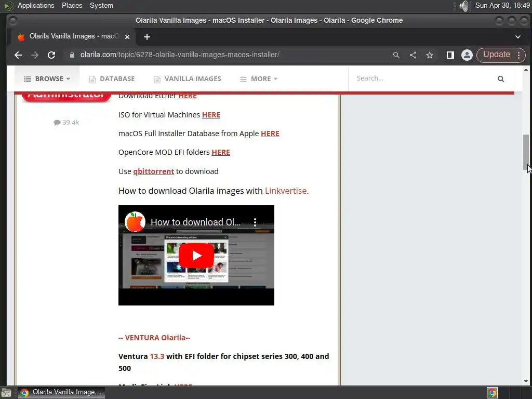
Task: Click the Ventura 13.3 version link
Action: click(x=157, y=356)
